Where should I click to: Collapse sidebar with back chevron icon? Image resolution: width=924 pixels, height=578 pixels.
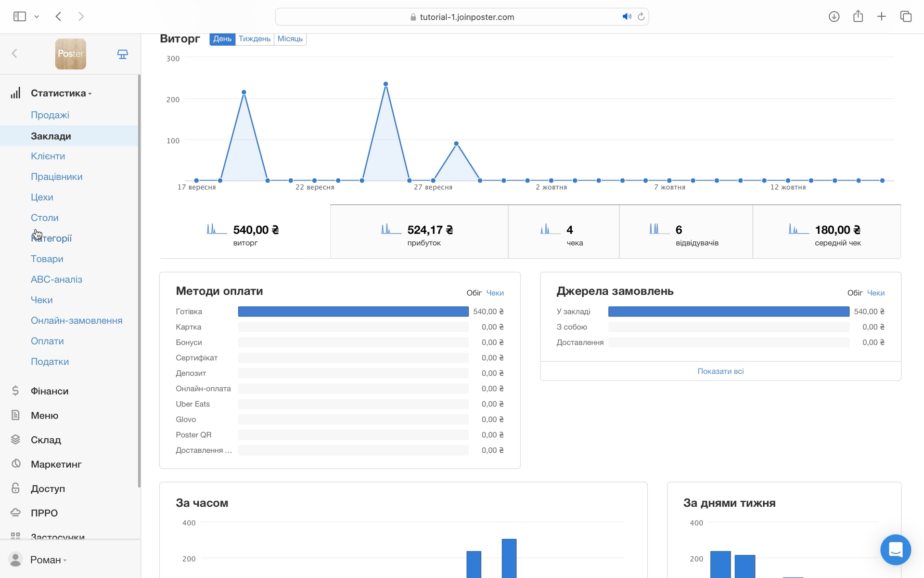click(14, 53)
